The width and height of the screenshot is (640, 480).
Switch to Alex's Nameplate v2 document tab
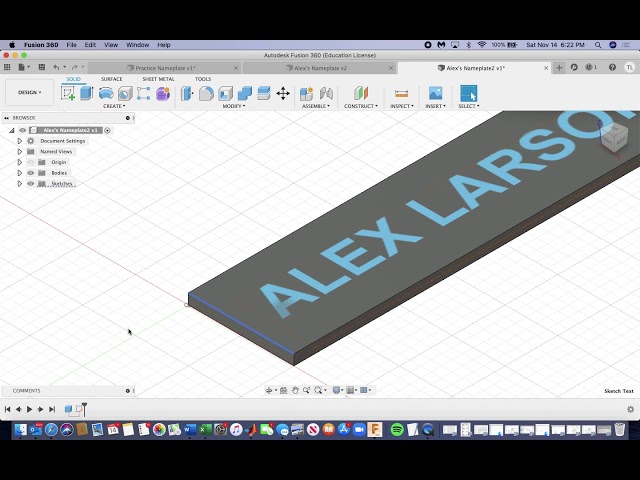tap(320, 68)
